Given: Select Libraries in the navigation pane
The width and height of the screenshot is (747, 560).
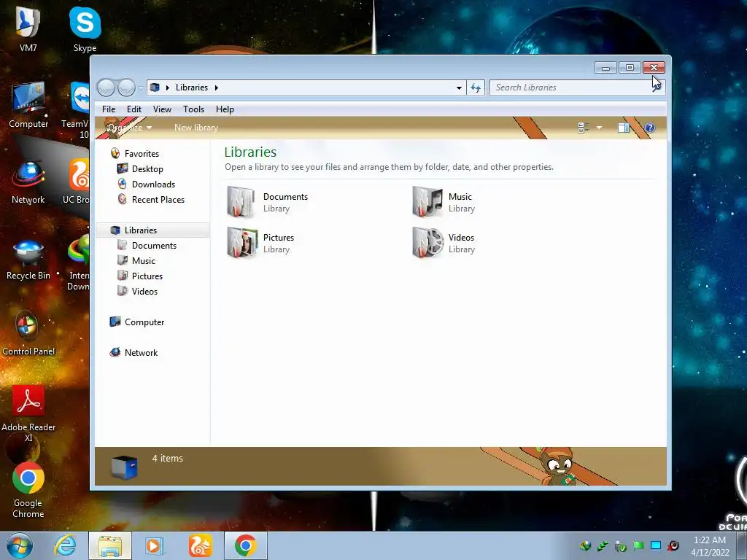Looking at the screenshot, I should click(152, 230).
